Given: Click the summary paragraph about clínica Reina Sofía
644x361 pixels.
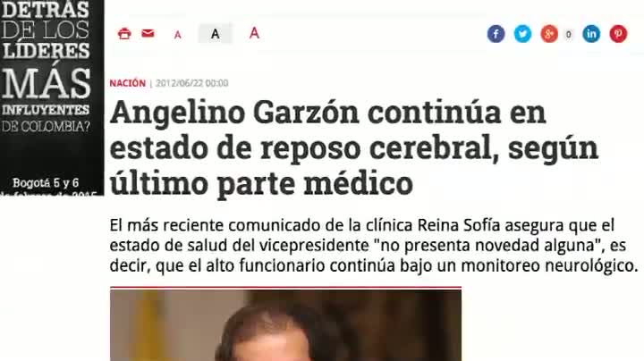Looking at the screenshot, I should point(374,246).
